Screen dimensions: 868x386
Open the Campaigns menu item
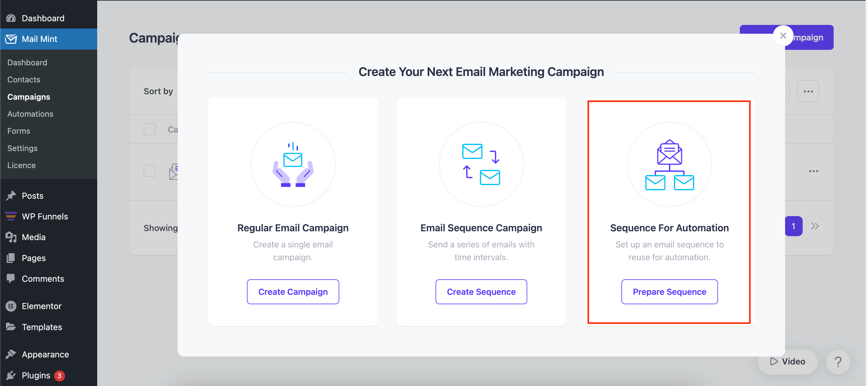point(29,96)
